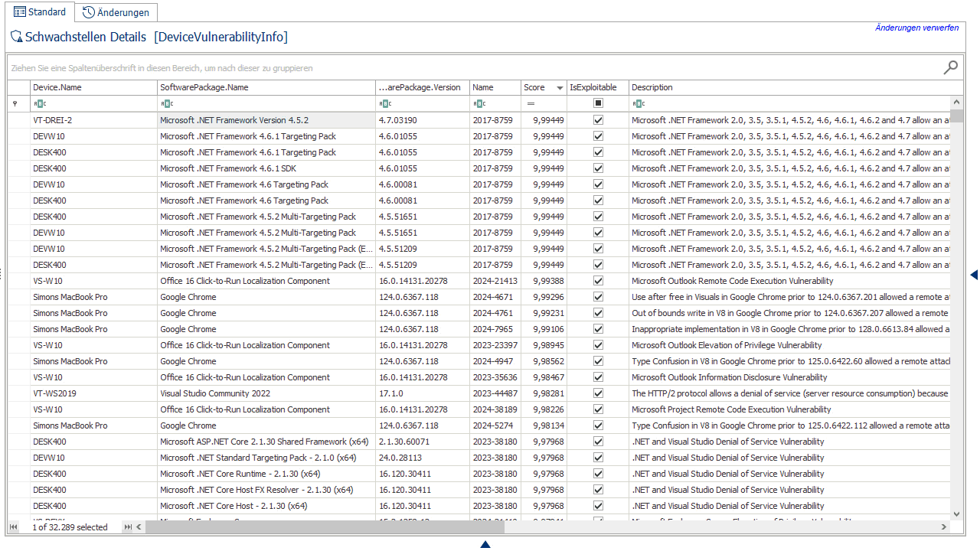Click Device.Name filter operator icon
Screen dimensions: 980x551
[39, 103]
